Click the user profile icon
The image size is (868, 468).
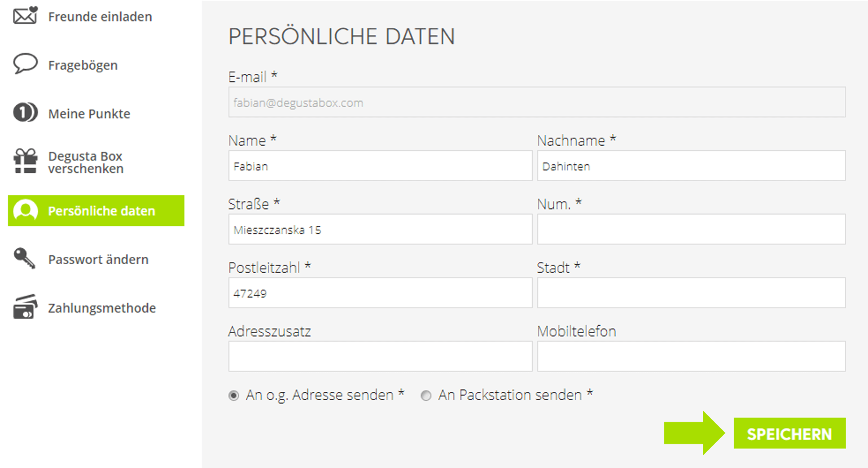click(25, 211)
